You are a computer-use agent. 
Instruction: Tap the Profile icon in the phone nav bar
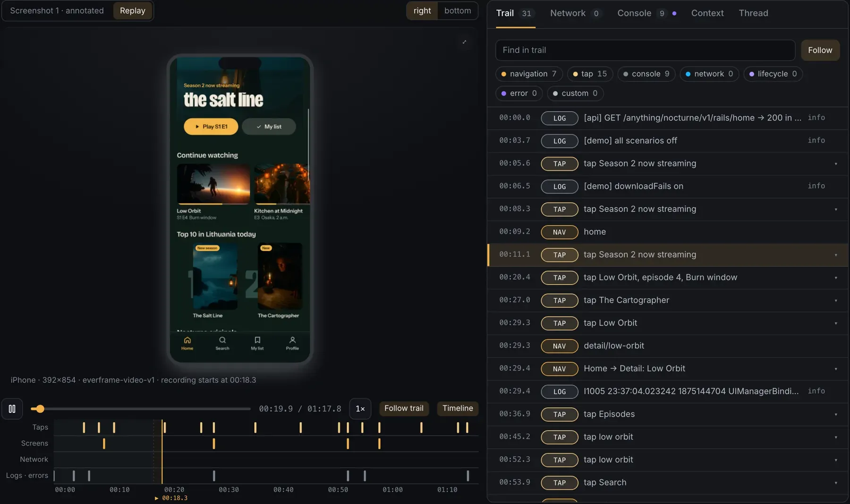coord(292,343)
